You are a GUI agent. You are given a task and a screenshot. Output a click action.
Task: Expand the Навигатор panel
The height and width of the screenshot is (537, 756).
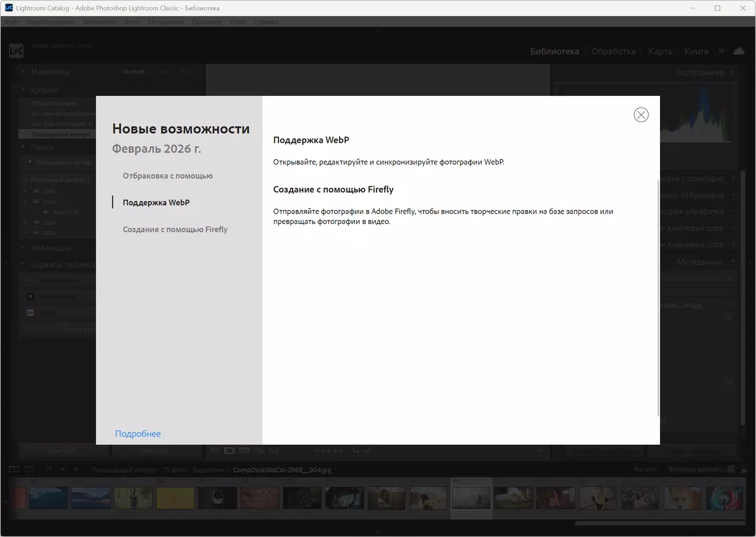[23, 72]
